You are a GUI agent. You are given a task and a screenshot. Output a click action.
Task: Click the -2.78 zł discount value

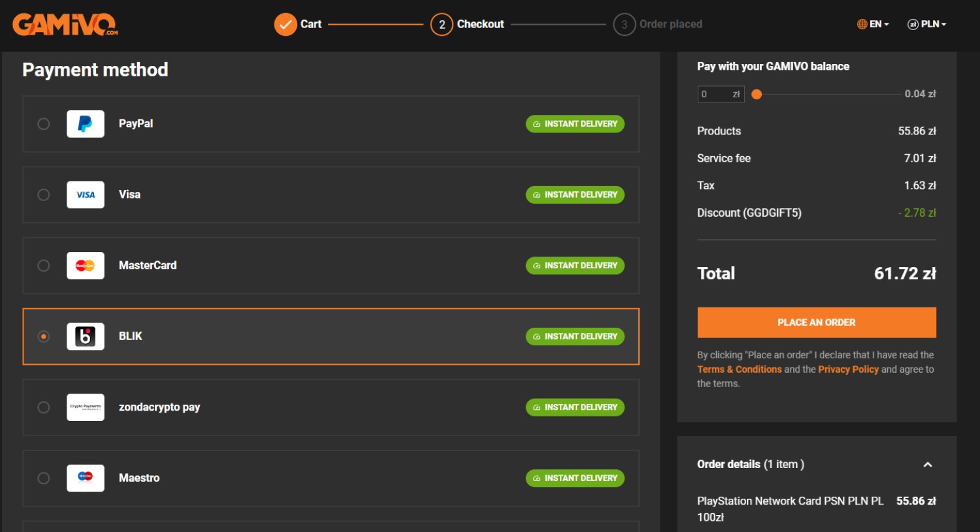tap(917, 213)
